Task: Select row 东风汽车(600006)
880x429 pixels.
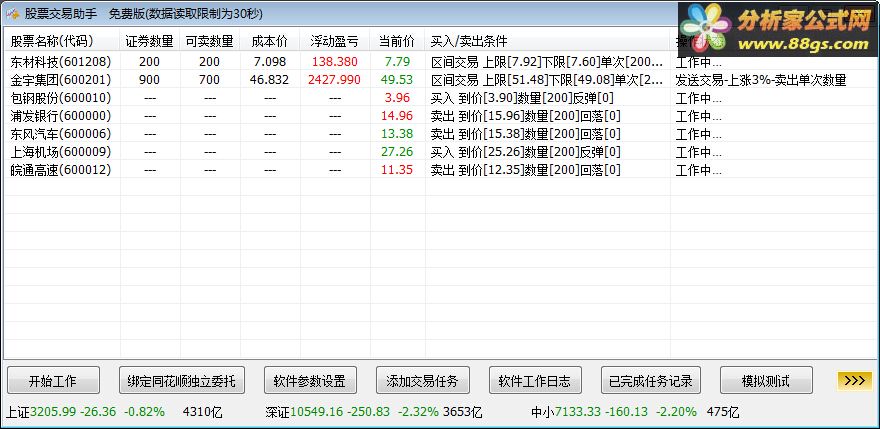Action: click(x=440, y=134)
